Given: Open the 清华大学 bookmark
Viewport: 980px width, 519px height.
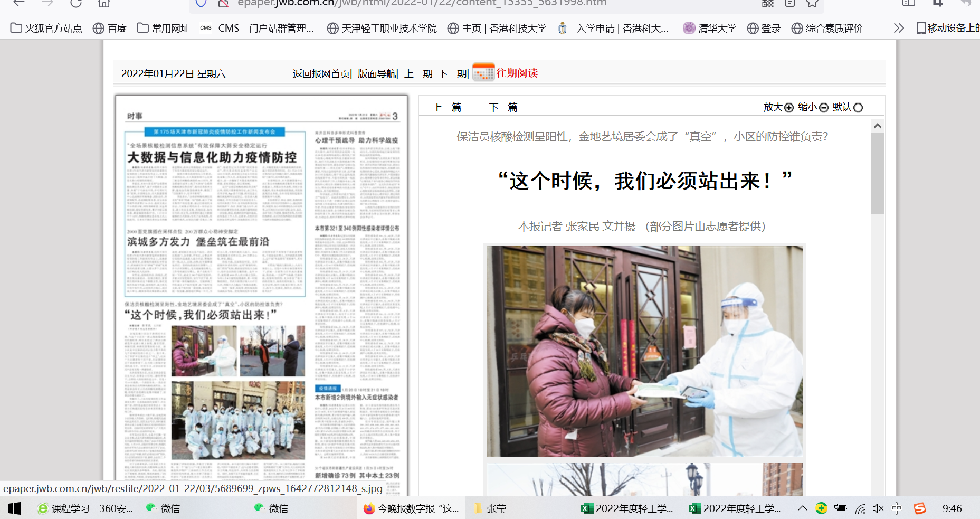Looking at the screenshot, I should 709,28.
